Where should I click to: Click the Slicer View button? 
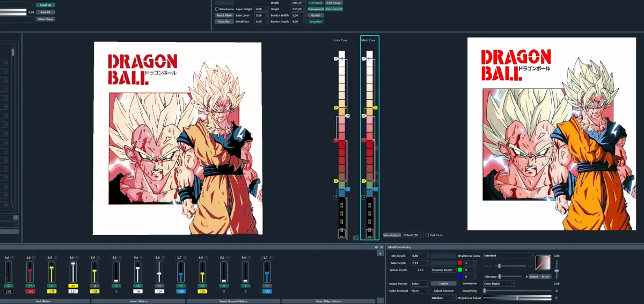click(46, 19)
